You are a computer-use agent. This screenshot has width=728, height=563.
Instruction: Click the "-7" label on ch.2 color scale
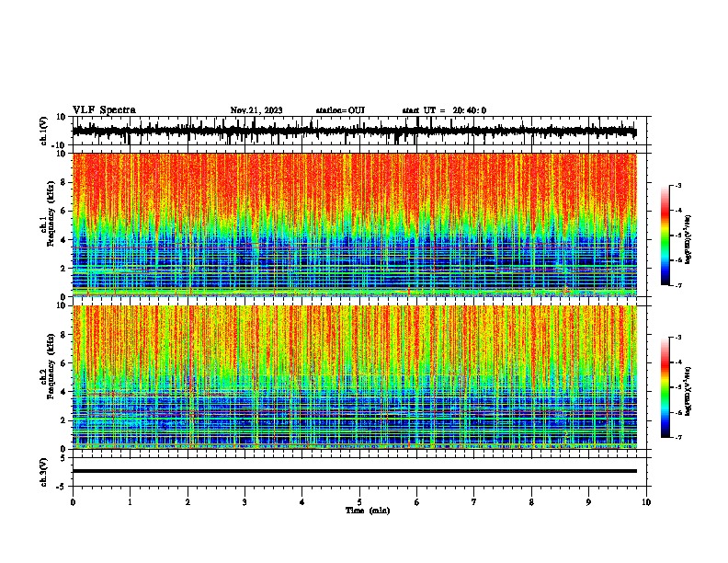(x=678, y=437)
